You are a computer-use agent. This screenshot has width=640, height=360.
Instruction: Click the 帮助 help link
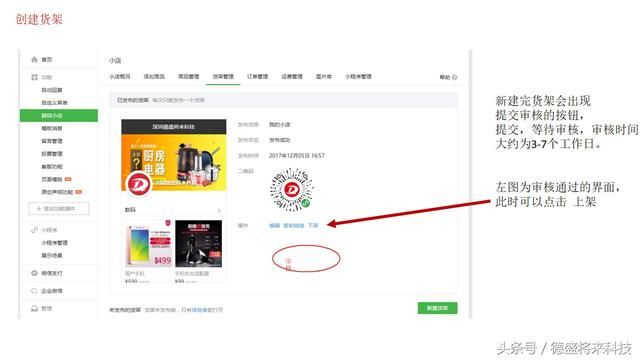coord(444,77)
